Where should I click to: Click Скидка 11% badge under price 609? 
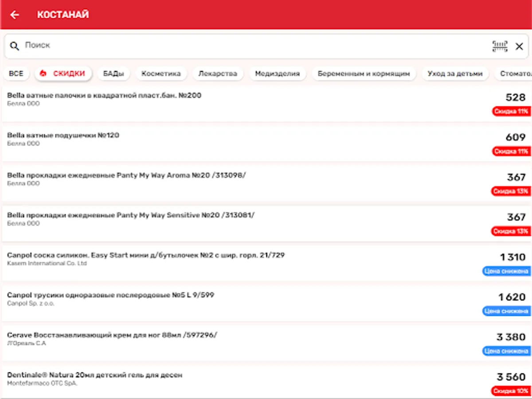[x=511, y=151]
